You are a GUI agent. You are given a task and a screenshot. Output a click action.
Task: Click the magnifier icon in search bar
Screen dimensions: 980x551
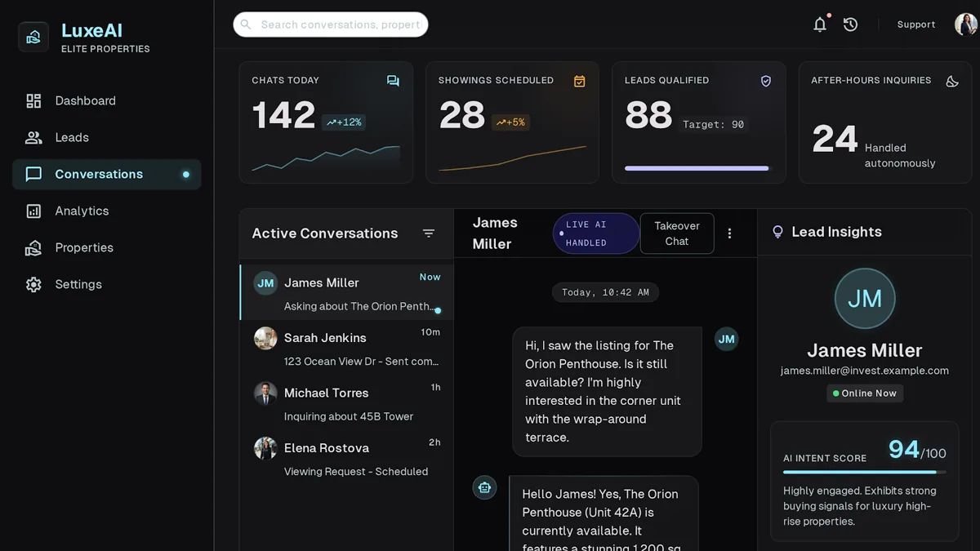tap(246, 24)
